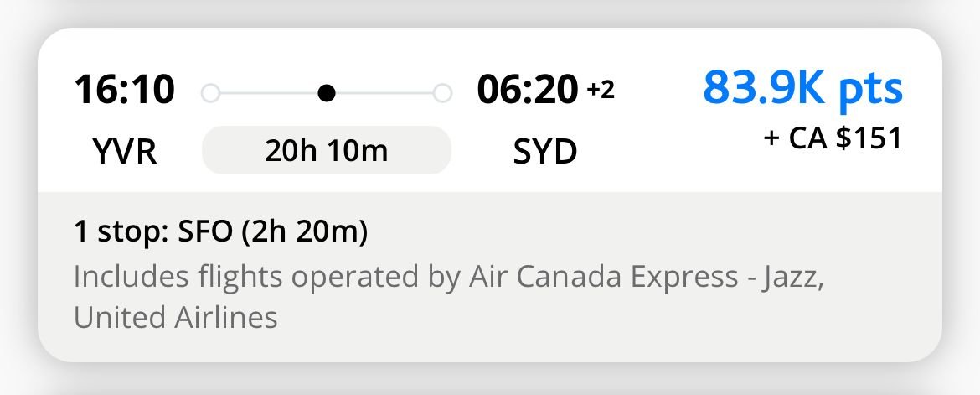Click the route line between origin and stop
The image size is (980, 395).
click(268, 92)
